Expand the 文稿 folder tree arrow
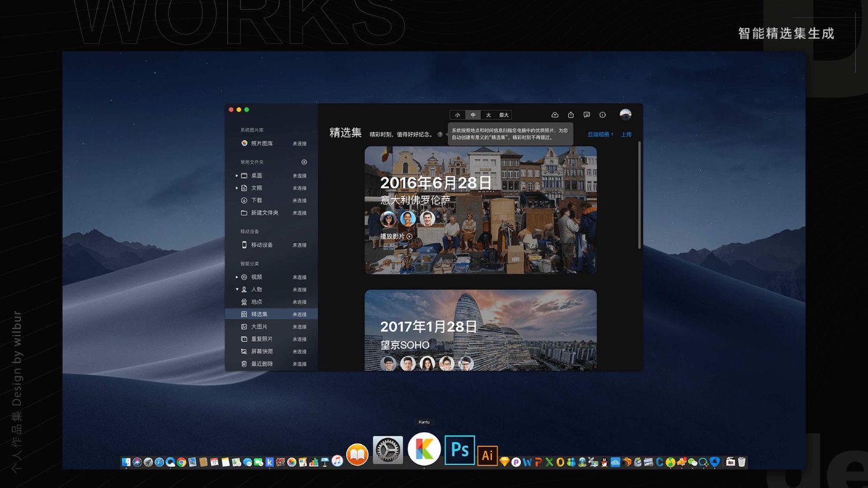 point(237,188)
